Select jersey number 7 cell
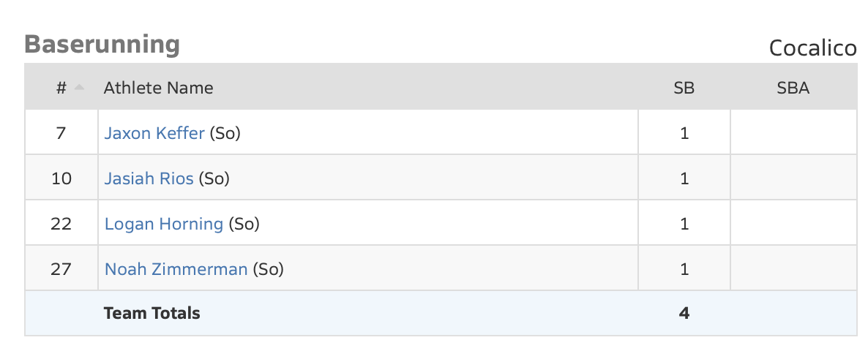Screen dimensions: 868x351 tap(61, 133)
